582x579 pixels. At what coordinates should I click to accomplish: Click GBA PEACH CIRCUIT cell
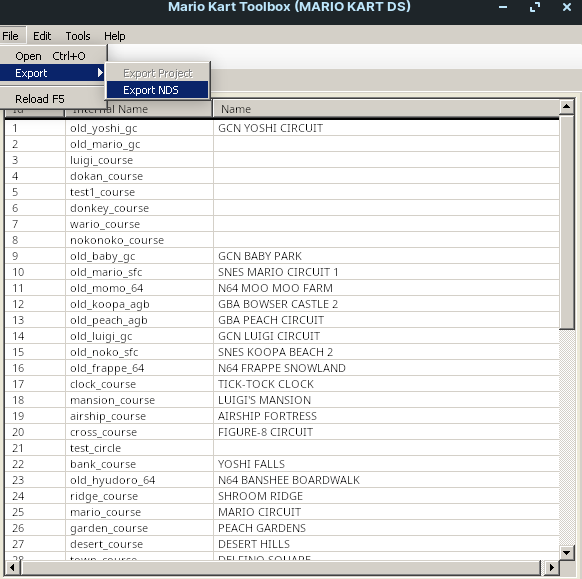386,320
